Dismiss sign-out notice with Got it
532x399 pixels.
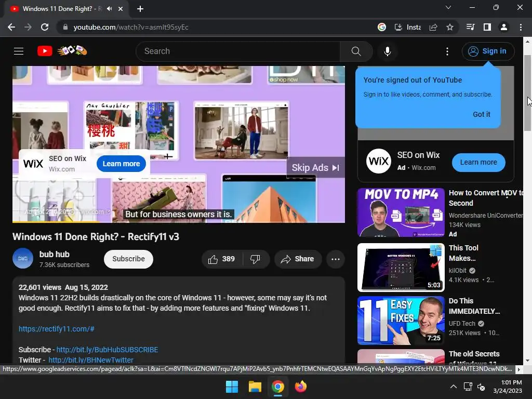481,114
